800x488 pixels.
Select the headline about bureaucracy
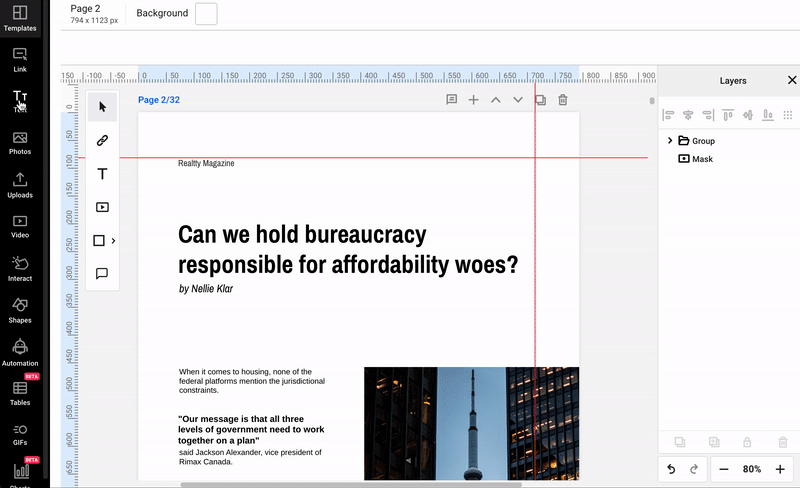(x=348, y=250)
